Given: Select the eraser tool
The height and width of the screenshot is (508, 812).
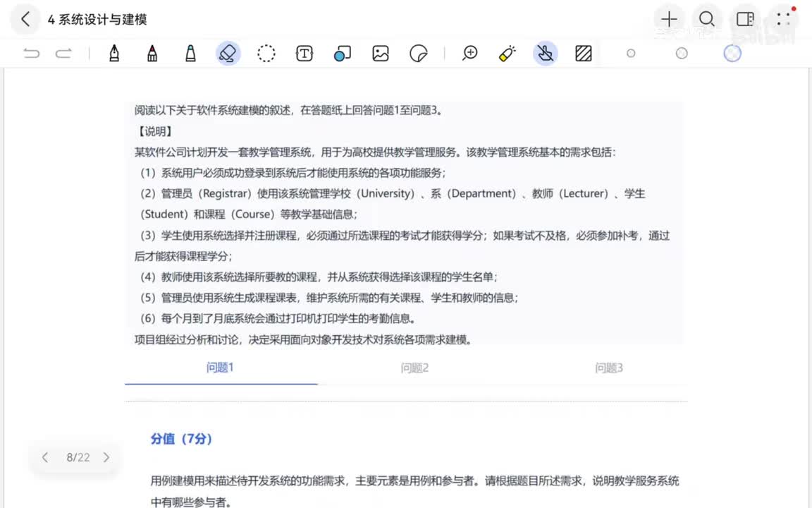Looking at the screenshot, I should pos(228,54).
